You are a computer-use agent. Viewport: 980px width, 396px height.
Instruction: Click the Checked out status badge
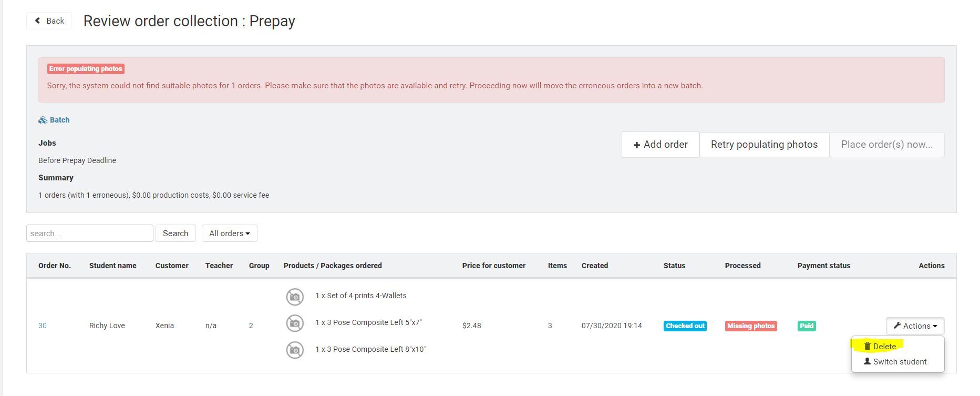point(685,326)
